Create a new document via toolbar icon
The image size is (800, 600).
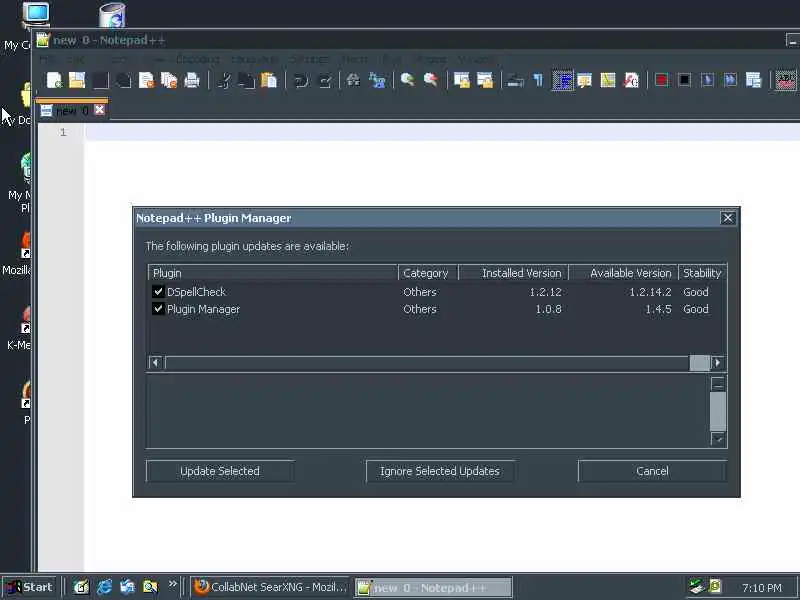[x=54, y=80]
